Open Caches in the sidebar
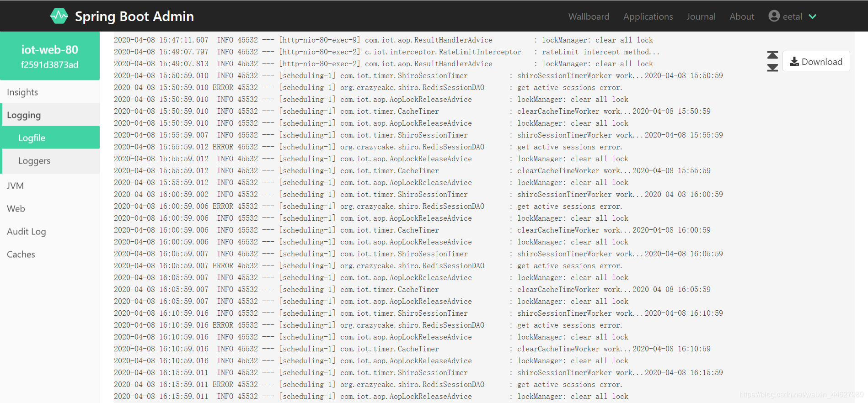The height and width of the screenshot is (403, 868). point(50,254)
